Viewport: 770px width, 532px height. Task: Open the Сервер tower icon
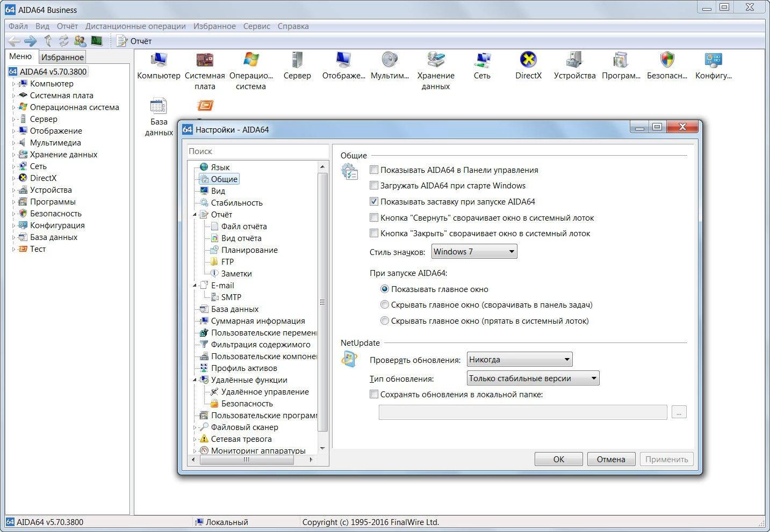coord(297,60)
